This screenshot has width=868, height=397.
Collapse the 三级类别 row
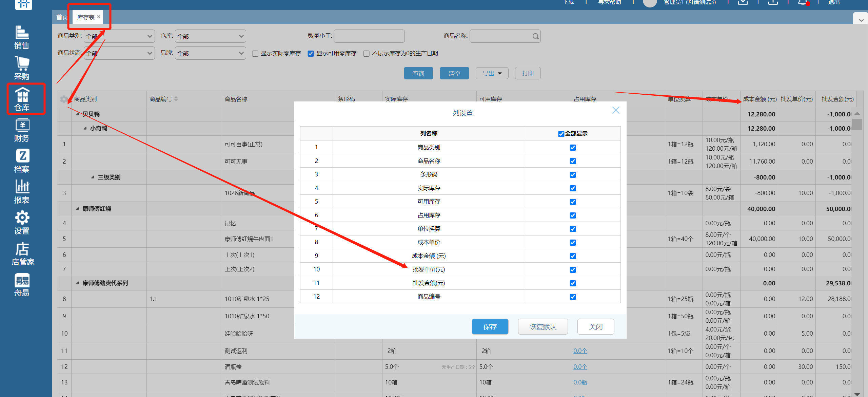coord(93,177)
